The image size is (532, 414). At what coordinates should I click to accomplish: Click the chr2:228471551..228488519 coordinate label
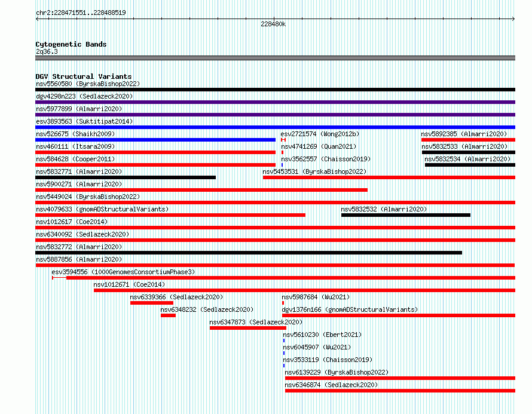tap(81, 13)
